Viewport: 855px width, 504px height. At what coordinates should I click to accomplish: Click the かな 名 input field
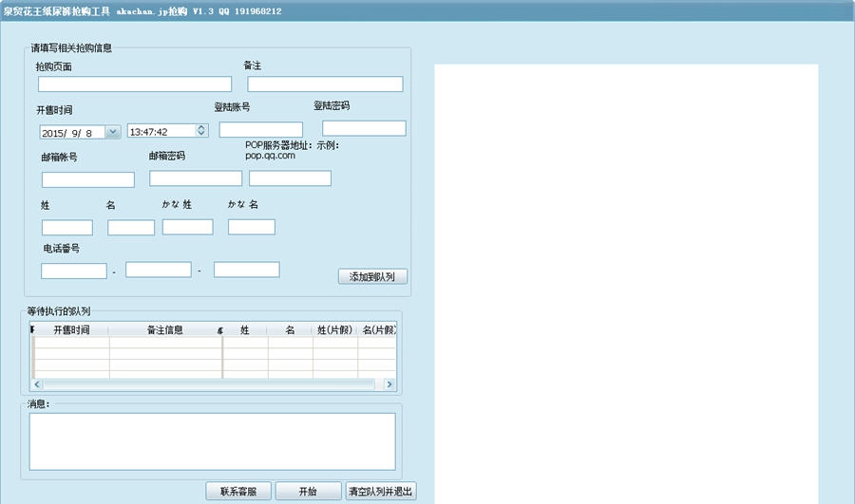[x=252, y=227]
